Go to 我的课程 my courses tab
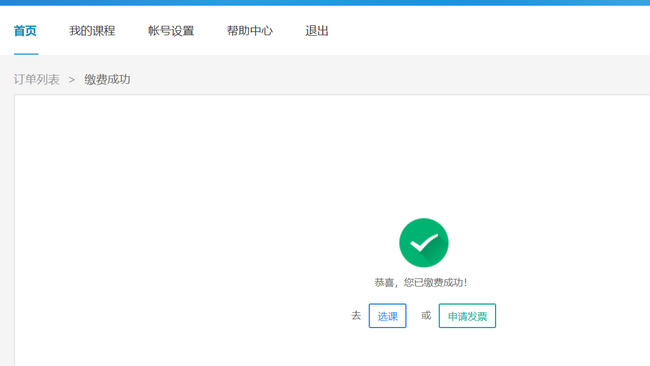650x366 pixels. click(92, 31)
